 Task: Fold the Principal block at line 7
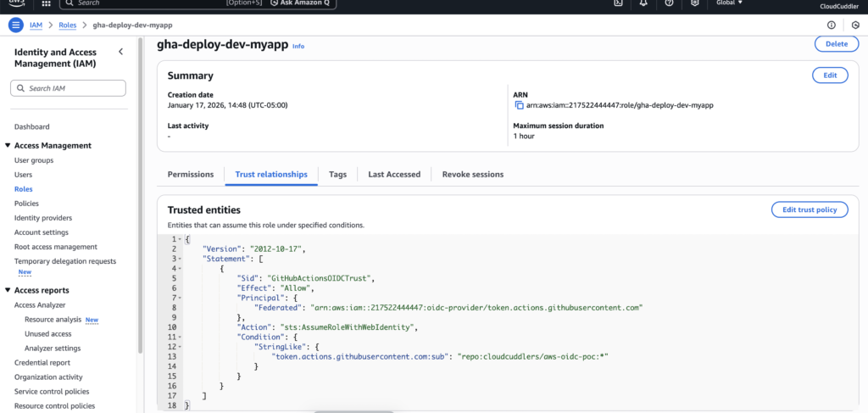coord(181,298)
